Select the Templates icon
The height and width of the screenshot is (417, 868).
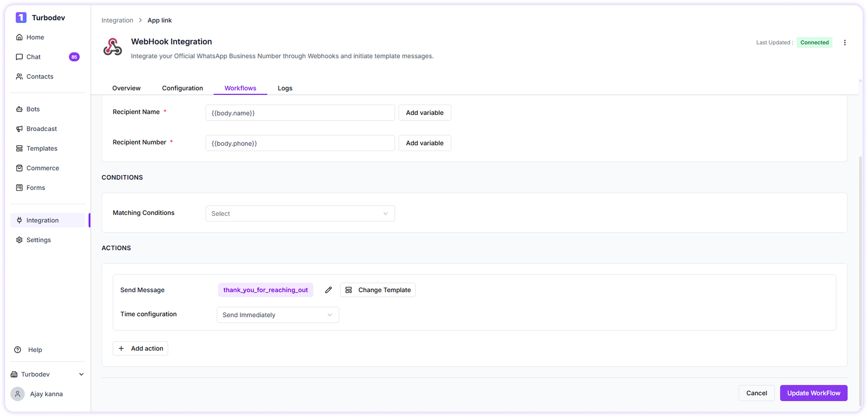(x=19, y=148)
